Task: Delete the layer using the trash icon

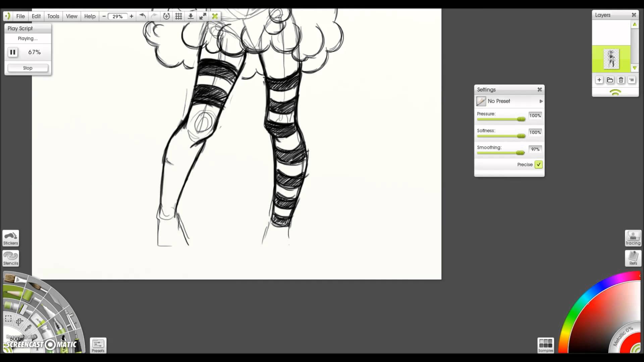Action: (x=621, y=80)
